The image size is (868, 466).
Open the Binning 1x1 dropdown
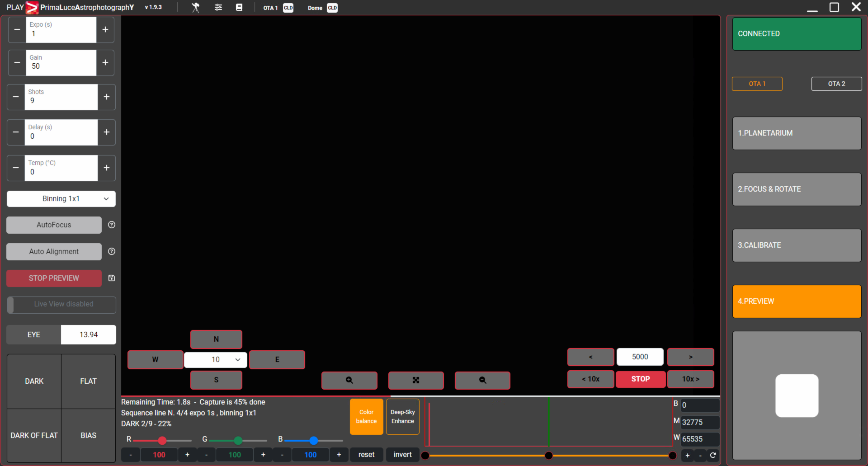[x=61, y=199]
